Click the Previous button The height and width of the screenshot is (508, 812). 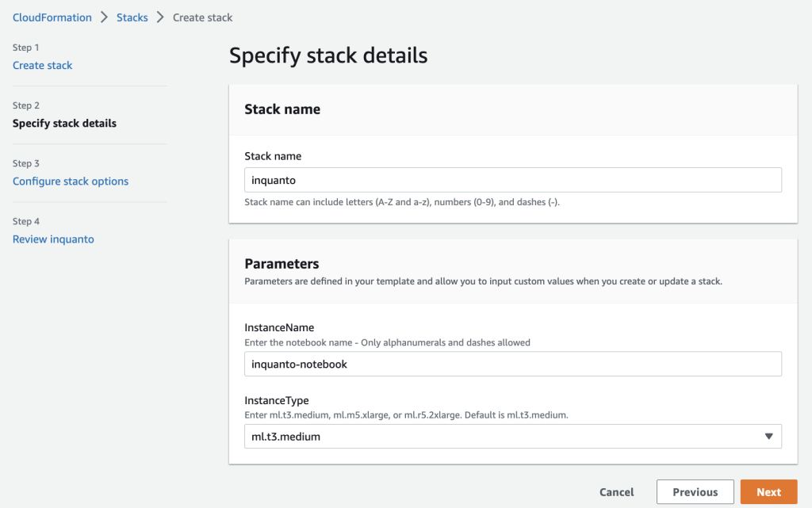coord(695,491)
